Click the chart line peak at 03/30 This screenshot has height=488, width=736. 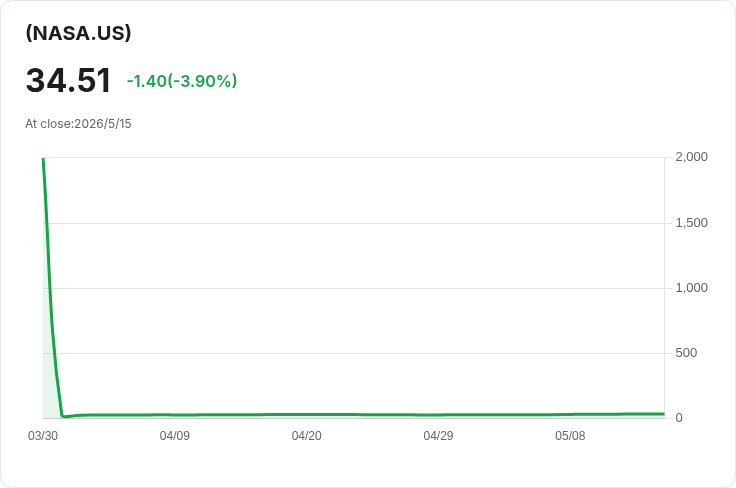click(43, 159)
